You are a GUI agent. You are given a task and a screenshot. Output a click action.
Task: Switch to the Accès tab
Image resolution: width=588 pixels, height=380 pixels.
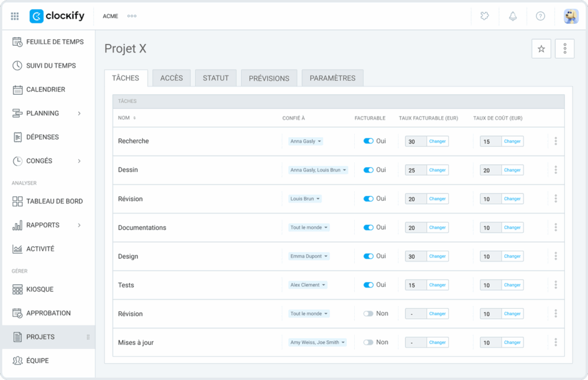click(x=171, y=78)
